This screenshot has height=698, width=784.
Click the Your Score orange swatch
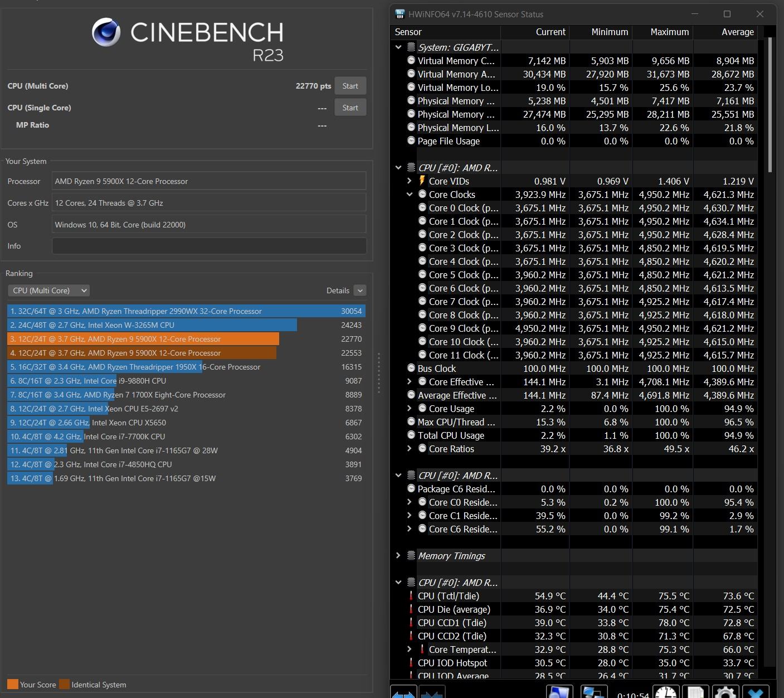tap(12, 684)
